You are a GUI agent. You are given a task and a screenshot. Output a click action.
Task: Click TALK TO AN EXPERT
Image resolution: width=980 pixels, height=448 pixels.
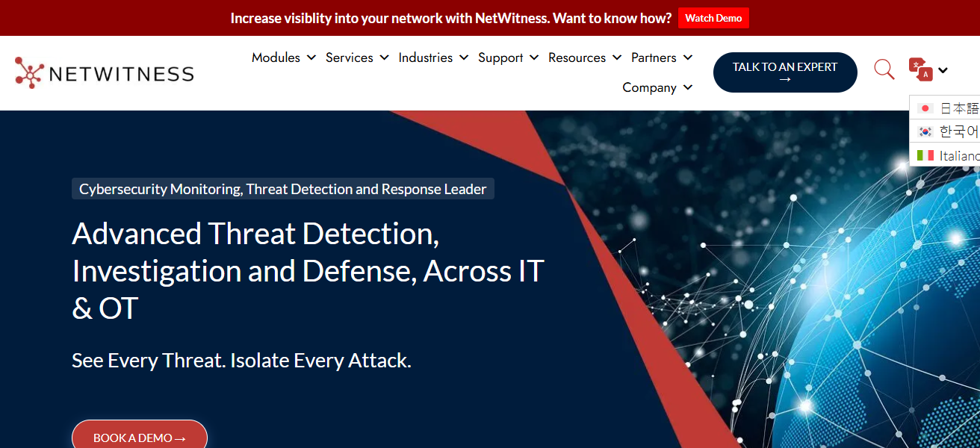785,72
